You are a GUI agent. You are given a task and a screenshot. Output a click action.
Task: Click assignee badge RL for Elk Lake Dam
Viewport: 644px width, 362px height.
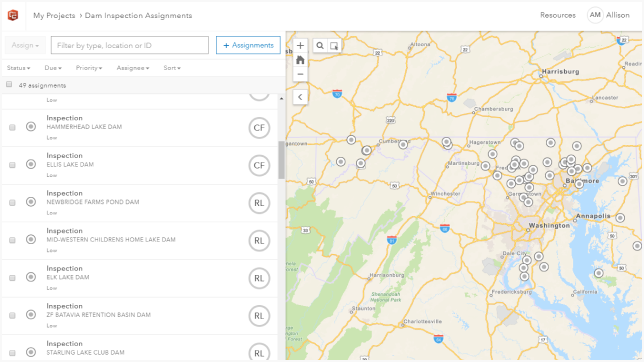coord(259,278)
